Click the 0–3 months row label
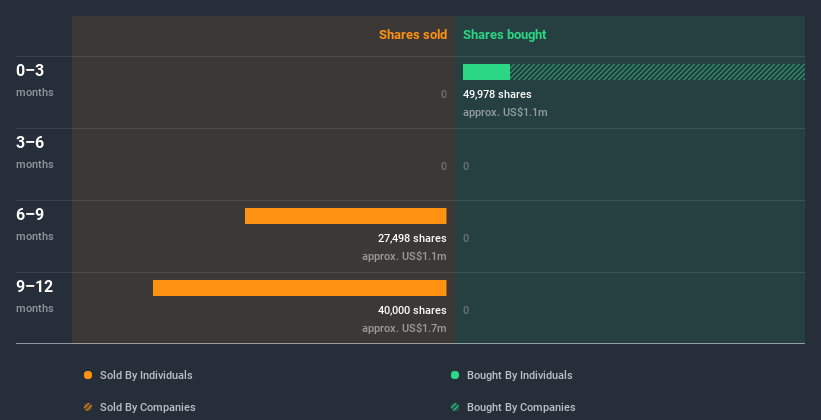Viewport: 821px width, 420px height. coord(35,80)
